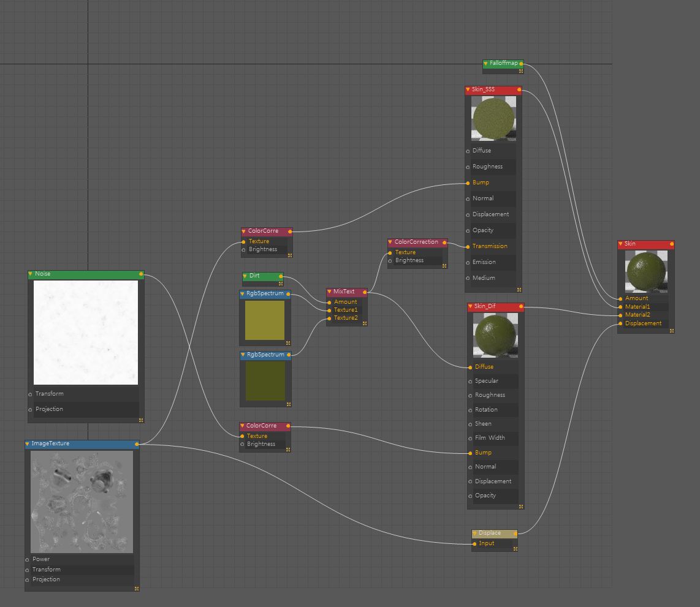Click the Diffuse input pin on Skin_Dif
This screenshot has width=700, height=607.
coord(470,368)
